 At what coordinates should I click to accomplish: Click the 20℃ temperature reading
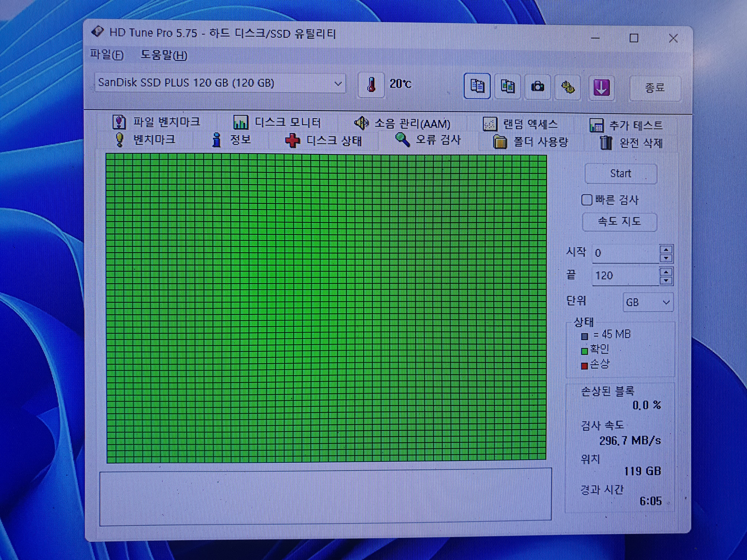pyautogui.click(x=401, y=84)
